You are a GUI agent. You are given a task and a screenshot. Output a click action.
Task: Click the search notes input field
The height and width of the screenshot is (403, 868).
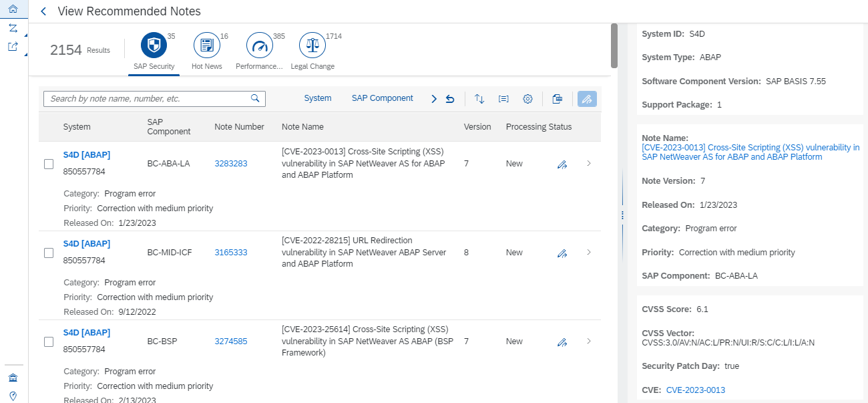tap(148, 99)
